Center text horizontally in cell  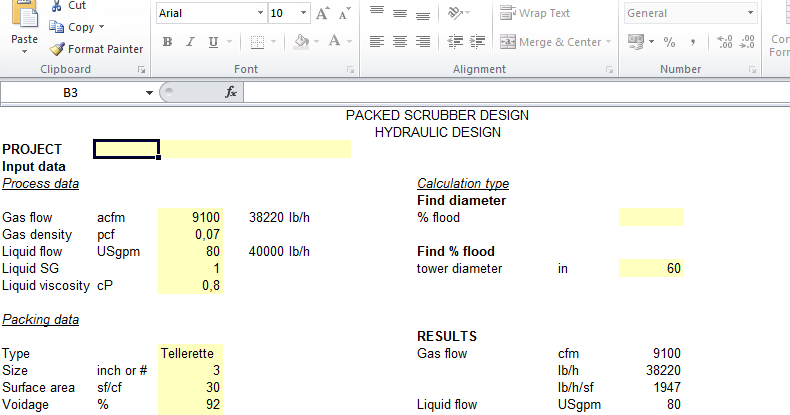[x=400, y=42]
